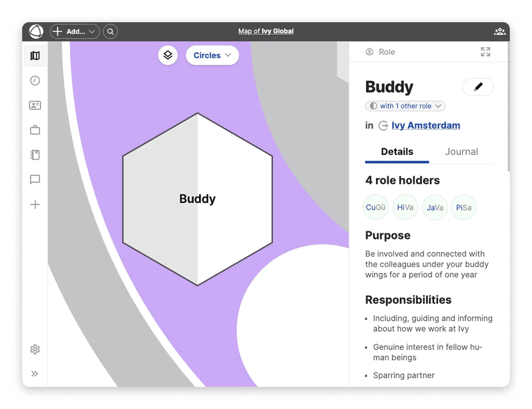
Task: Open Map of Ivy Global from the title
Action: pos(266,31)
